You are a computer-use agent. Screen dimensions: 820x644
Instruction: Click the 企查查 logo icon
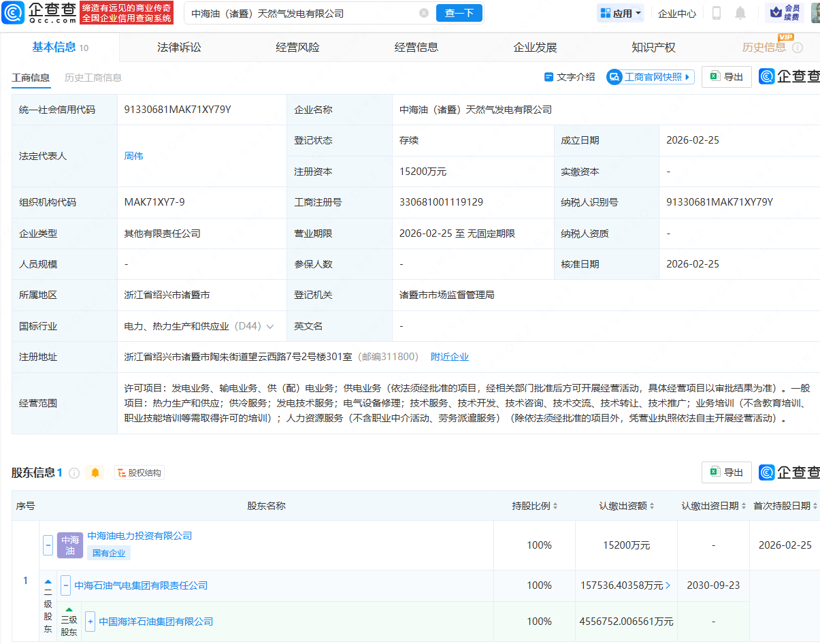point(12,12)
